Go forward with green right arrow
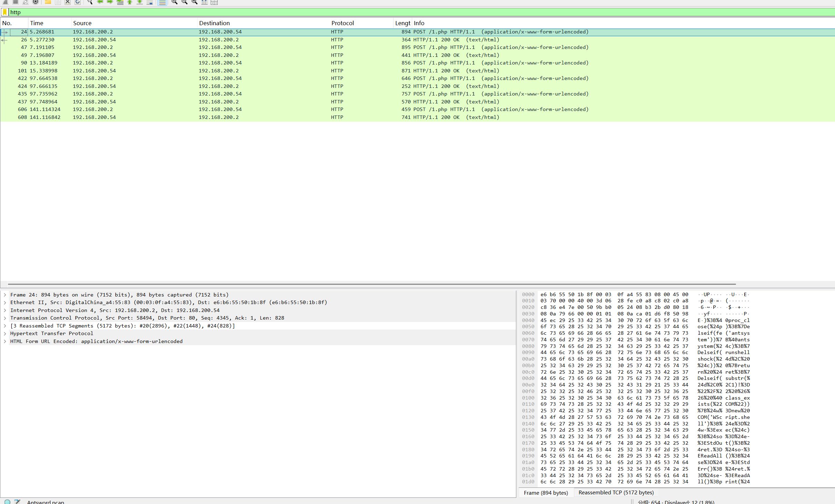Screen dimensions: 835x504 [110, 2]
